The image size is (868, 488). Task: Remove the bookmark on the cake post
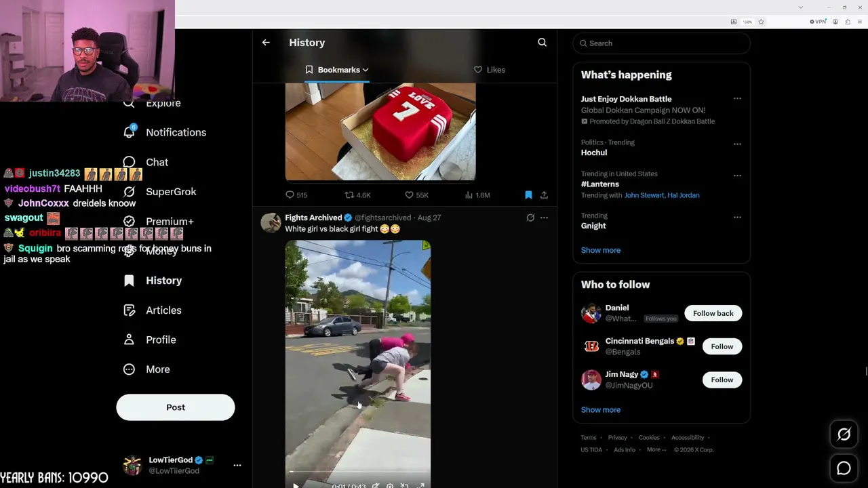pyautogui.click(x=528, y=195)
